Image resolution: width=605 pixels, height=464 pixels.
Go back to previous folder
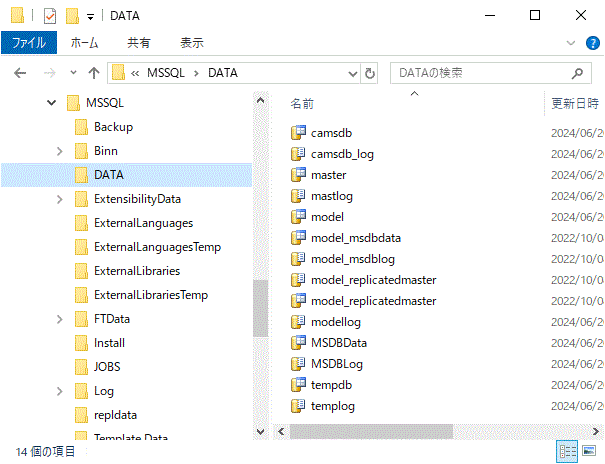point(20,73)
